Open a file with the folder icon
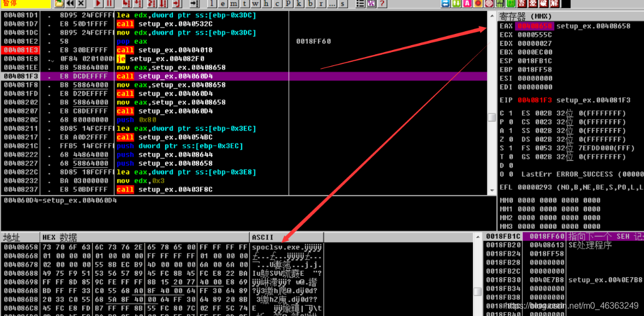 (59, 4)
